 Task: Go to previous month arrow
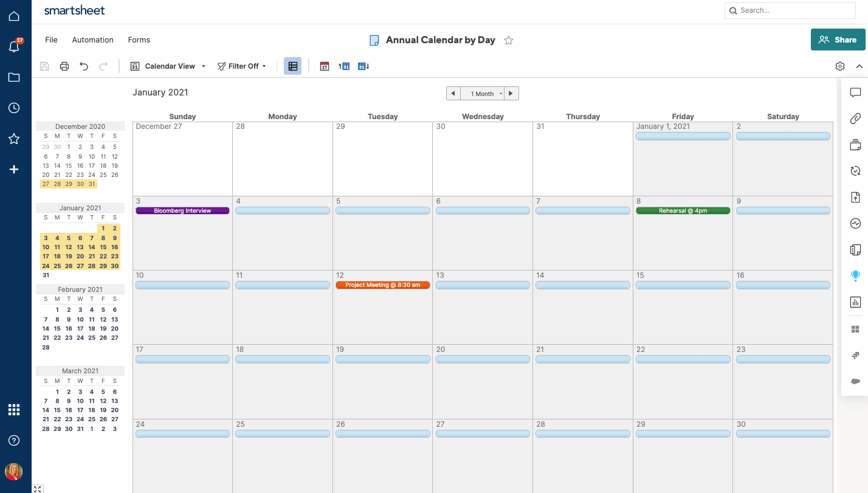click(x=453, y=94)
